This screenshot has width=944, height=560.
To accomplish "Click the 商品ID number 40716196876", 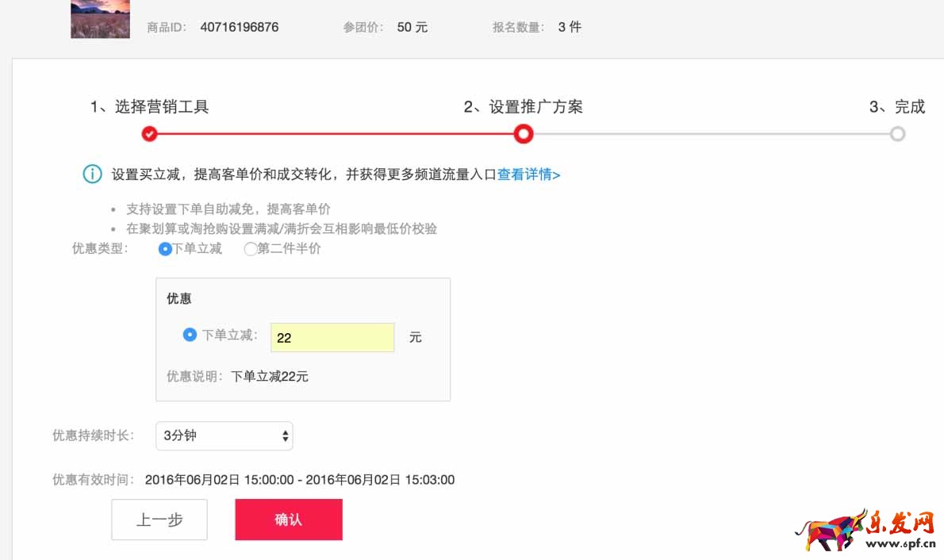I will tap(239, 27).
